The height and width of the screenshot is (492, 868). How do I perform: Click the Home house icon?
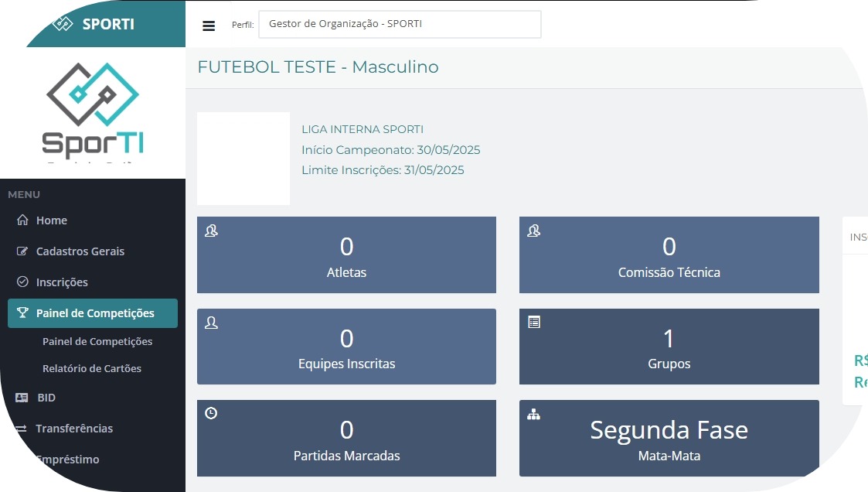coord(22,220)
